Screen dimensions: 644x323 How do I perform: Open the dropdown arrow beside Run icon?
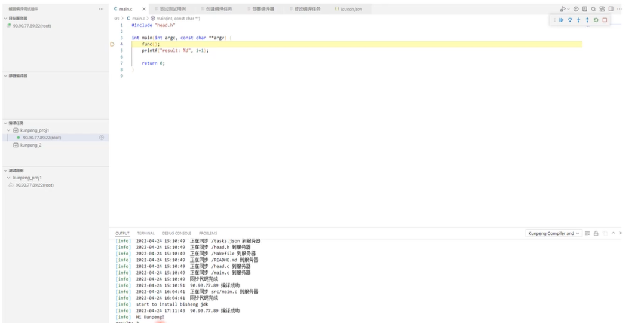(569, 9)
